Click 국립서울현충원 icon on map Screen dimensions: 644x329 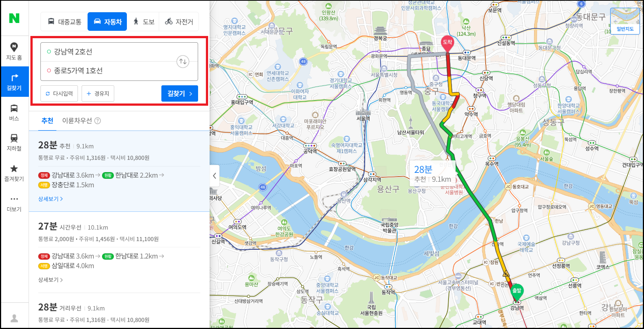coord(371,304)
